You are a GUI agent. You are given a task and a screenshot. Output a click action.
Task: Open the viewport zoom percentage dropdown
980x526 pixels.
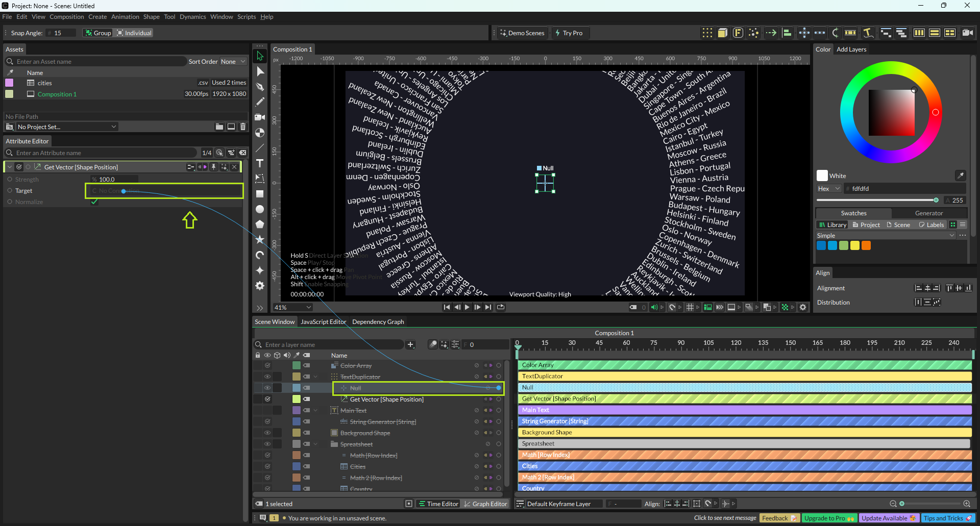tap(292, 308)
